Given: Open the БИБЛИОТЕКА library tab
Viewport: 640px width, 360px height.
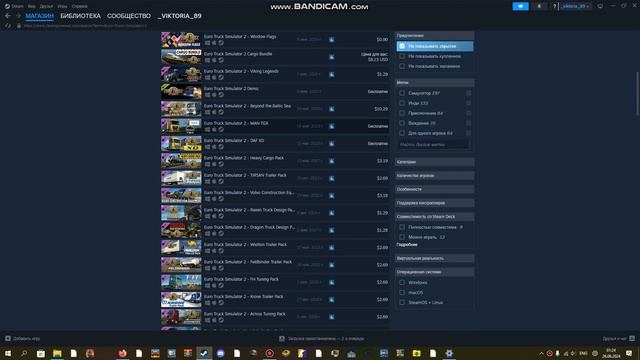Looking at the screenshot, I should (x=80, y=16).
